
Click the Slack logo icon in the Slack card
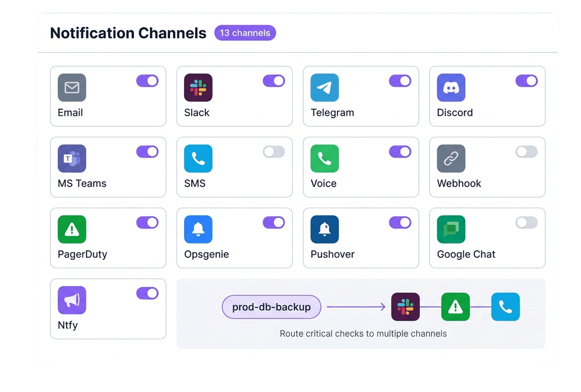198,88
